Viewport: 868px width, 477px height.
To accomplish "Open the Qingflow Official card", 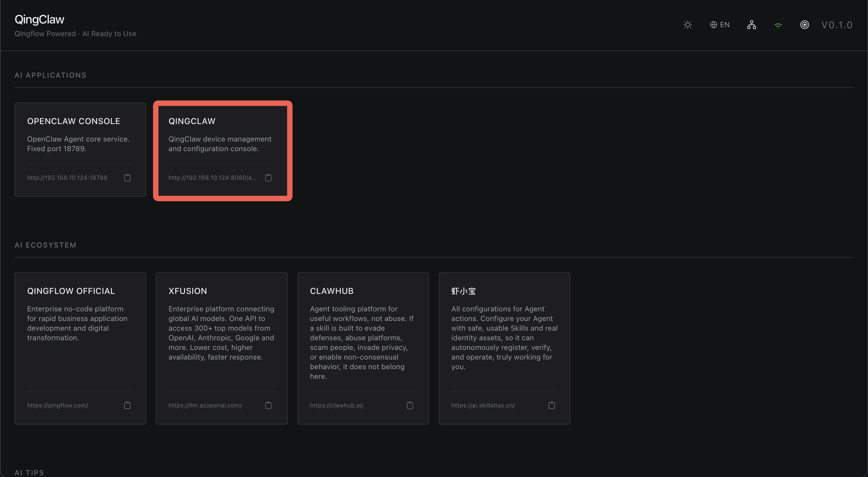I will [80, 348].
